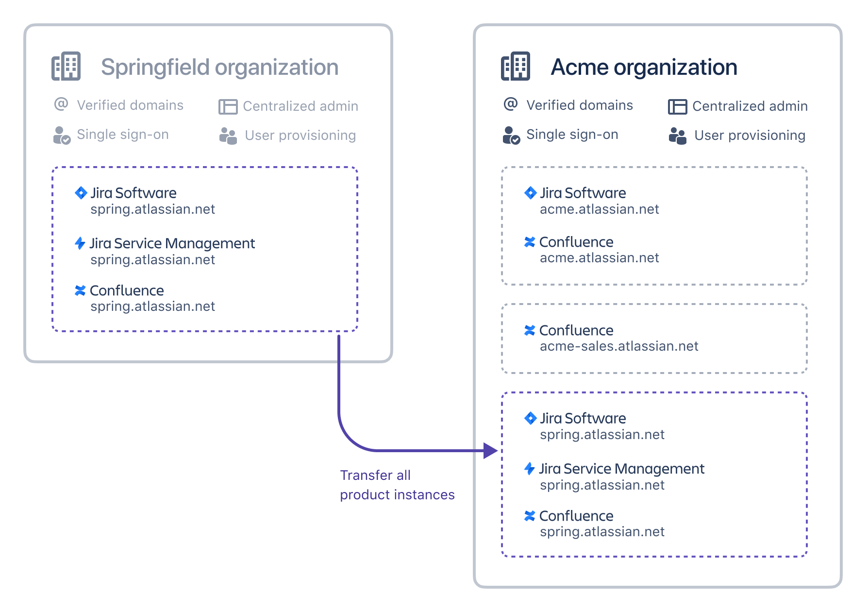Select "Confluence" text above acme-sales.atlassian.net
This screenshot has height=611, width=868.
point(576,330)
